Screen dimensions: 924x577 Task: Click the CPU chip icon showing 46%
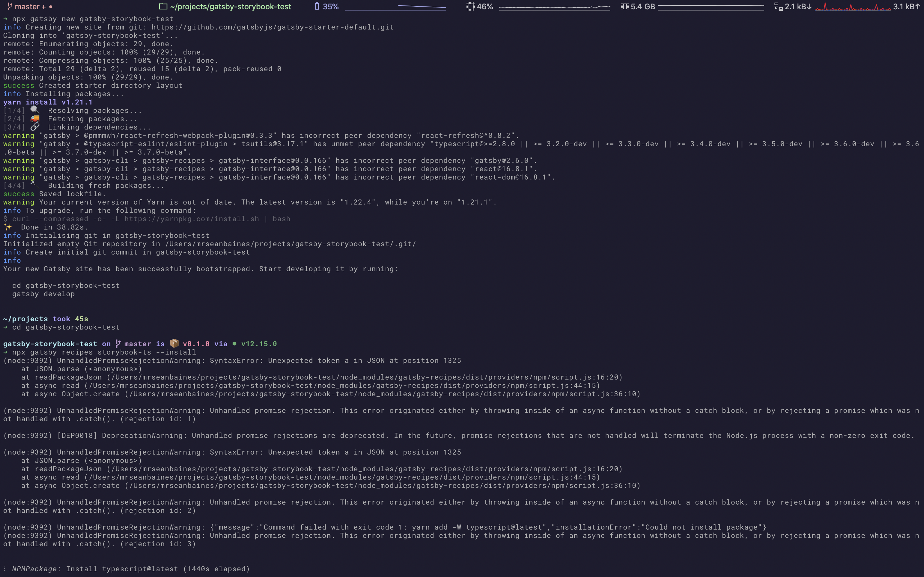point(470,6)
